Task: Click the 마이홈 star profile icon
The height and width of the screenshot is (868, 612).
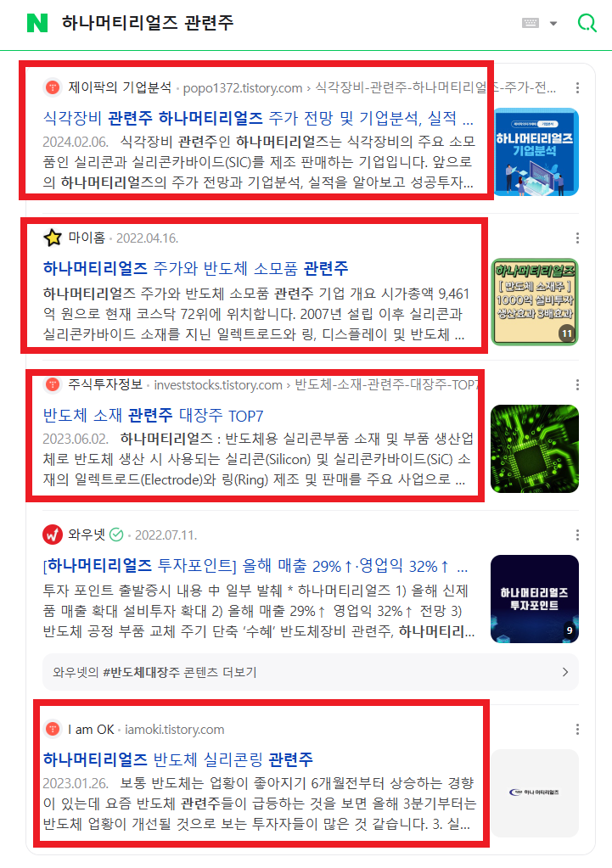Action: click(53, 238)
